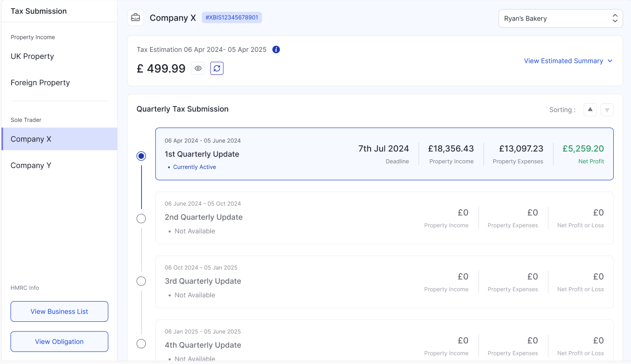Viewport: 631px width, 364px height.
Task: Click the #XBIS12345678901 business ID badge
Action: coord(232,18)
